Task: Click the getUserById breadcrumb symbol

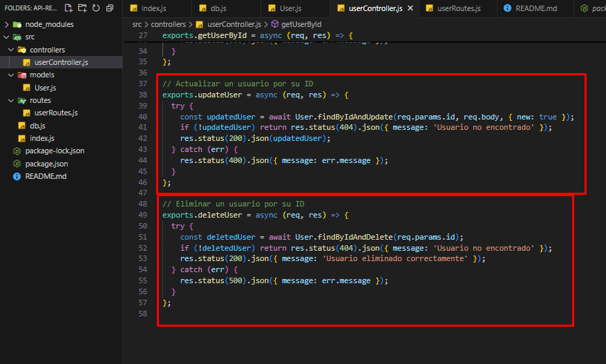Action: 301,24
